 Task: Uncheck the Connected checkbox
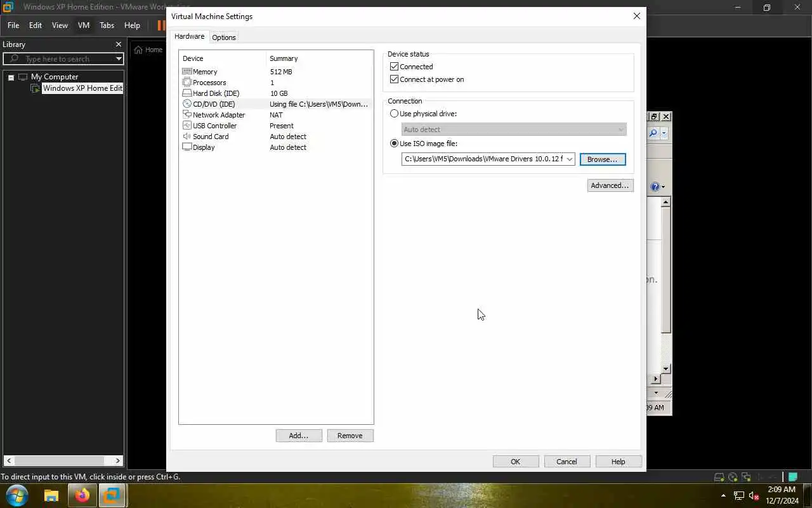(395, 67)
